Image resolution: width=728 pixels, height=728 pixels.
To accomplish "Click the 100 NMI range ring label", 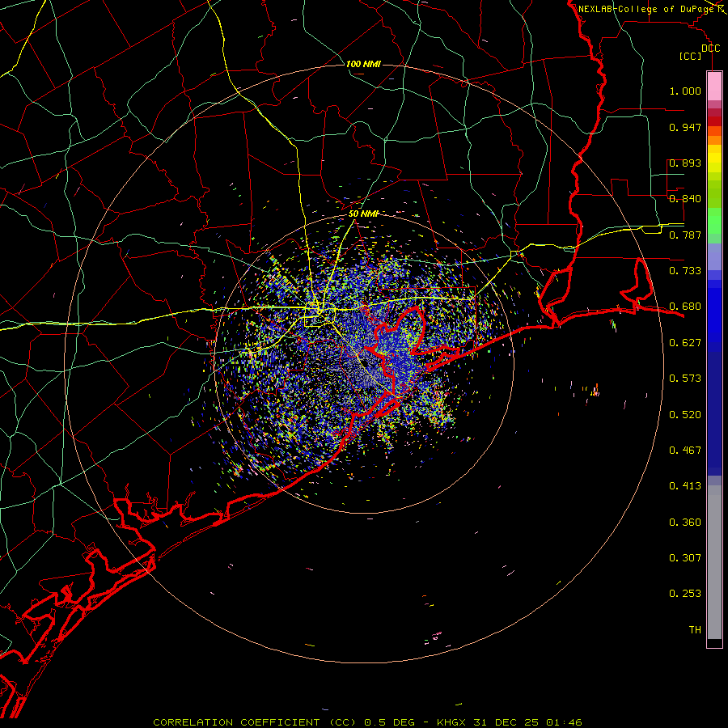I will tap(363, 64).
